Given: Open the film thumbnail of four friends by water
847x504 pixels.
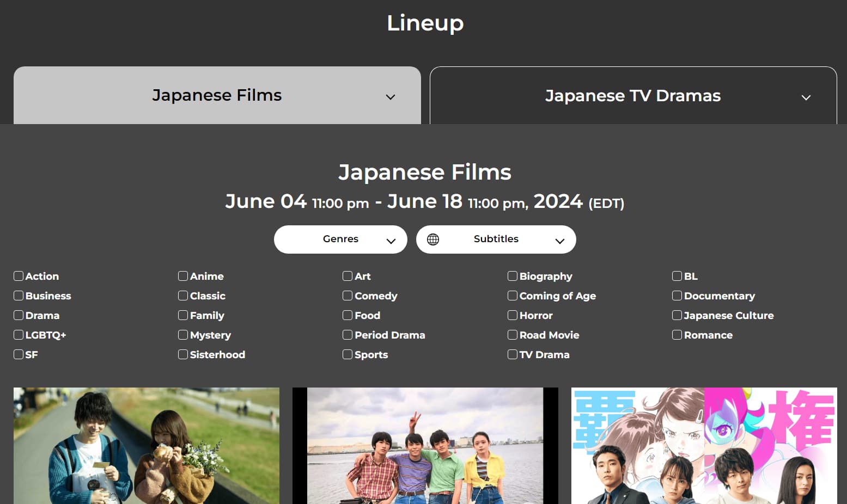Looking at the screenshot, I should coord(425,446).
